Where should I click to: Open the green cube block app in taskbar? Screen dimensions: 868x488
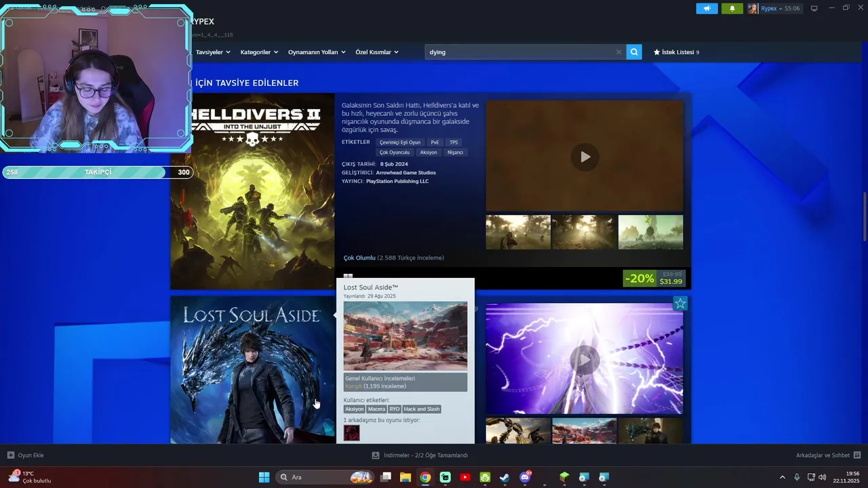[564, 477]
